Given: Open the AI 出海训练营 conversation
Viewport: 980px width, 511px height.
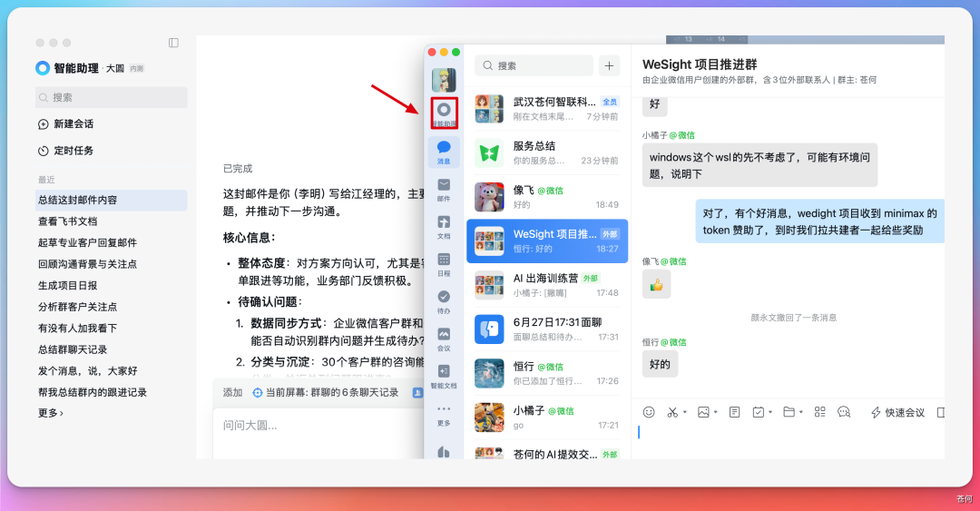Looking at the screenshot, I should [x=547, y=285].
